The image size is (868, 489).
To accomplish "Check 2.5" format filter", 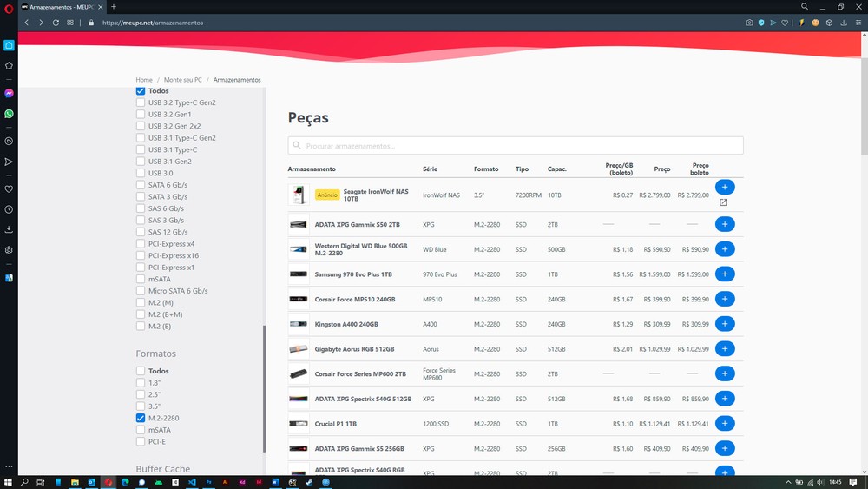I will pos(141,394).
